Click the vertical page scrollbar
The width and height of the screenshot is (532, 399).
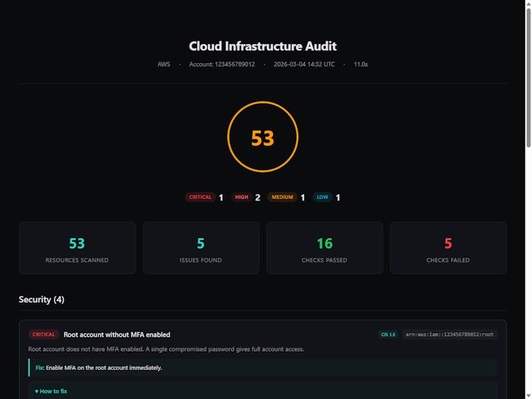pos(528,78)
